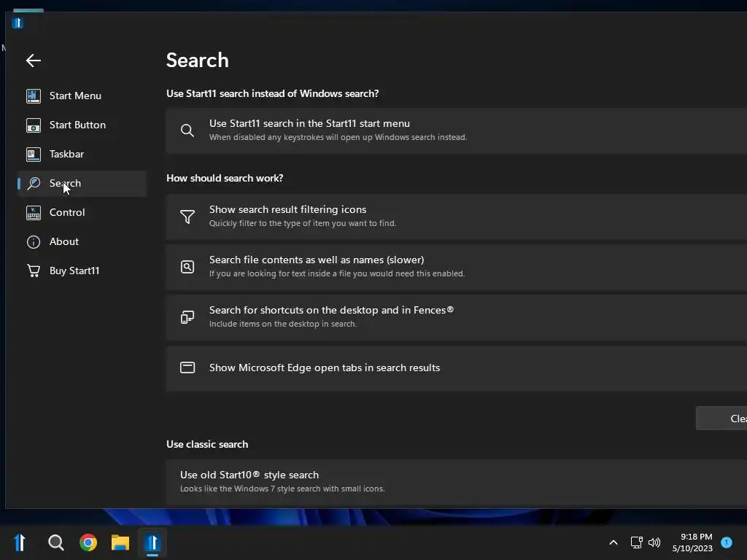Show hidden system tray icons chevron

pyautogui.click(x=614, y=542)
